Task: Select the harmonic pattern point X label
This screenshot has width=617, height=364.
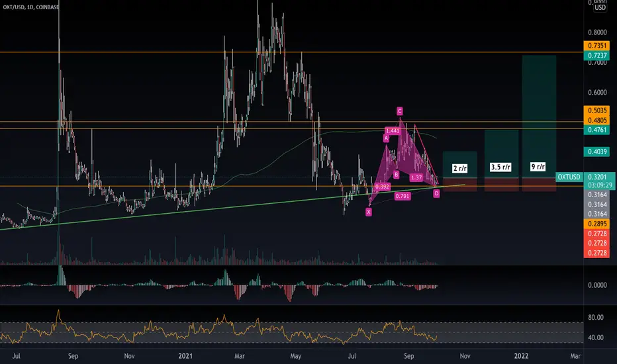Action: click(x=369, y=212)
